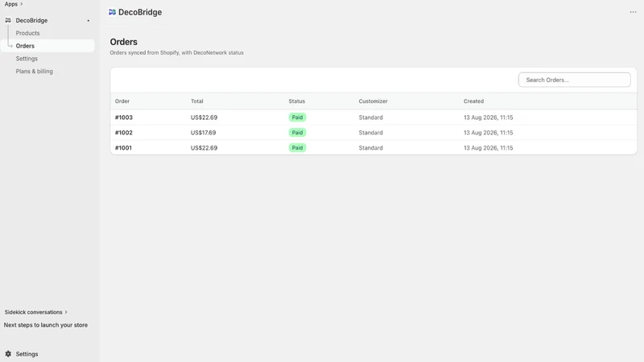Open the three-dot menu at top right
The width and height of the screenshot is (644, 362).
633,12
